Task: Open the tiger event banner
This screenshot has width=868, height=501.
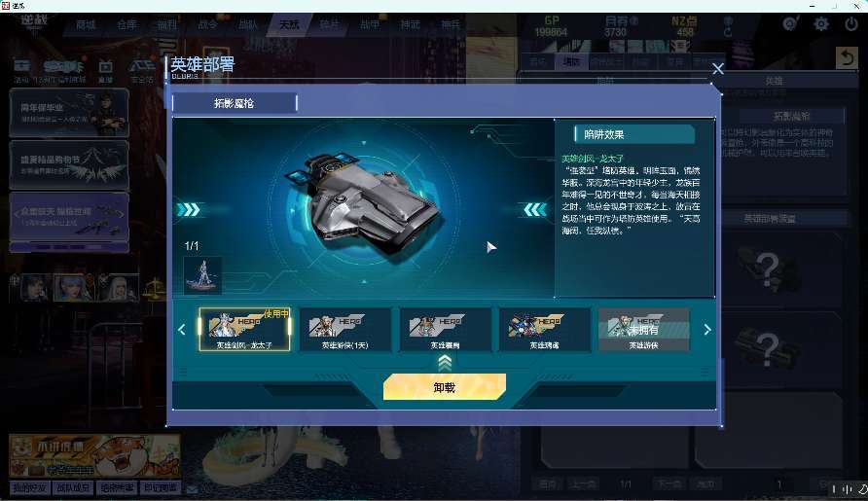Action: point(94,456)
